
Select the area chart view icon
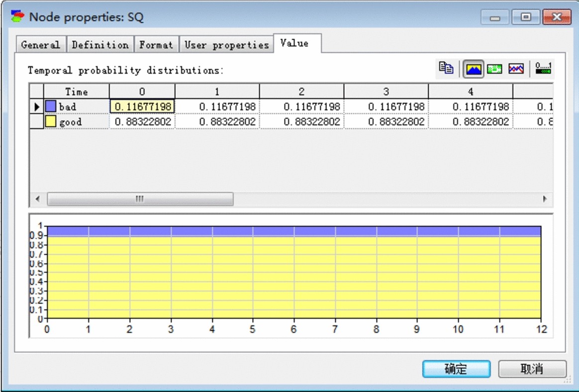(x=474, y=69)
